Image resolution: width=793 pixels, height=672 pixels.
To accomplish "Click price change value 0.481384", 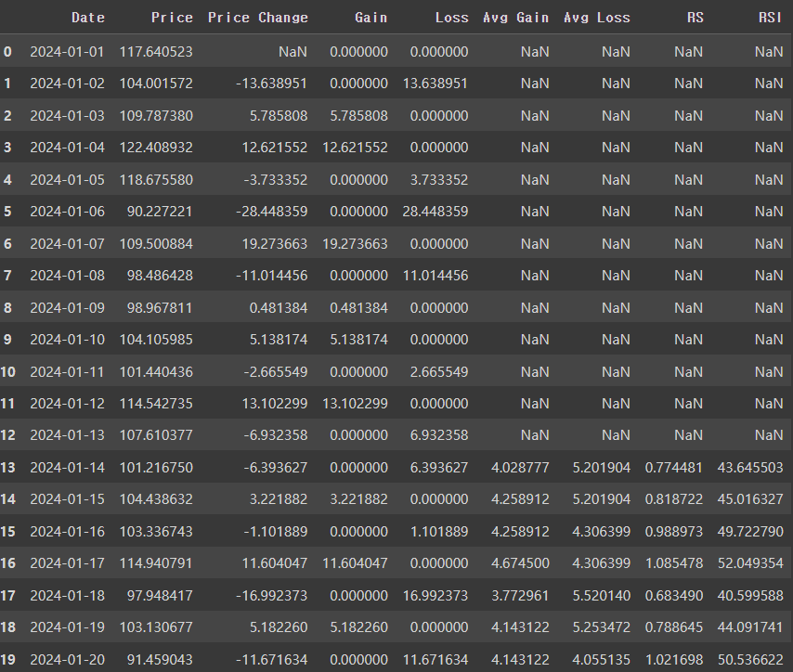I will coord(279,308).
